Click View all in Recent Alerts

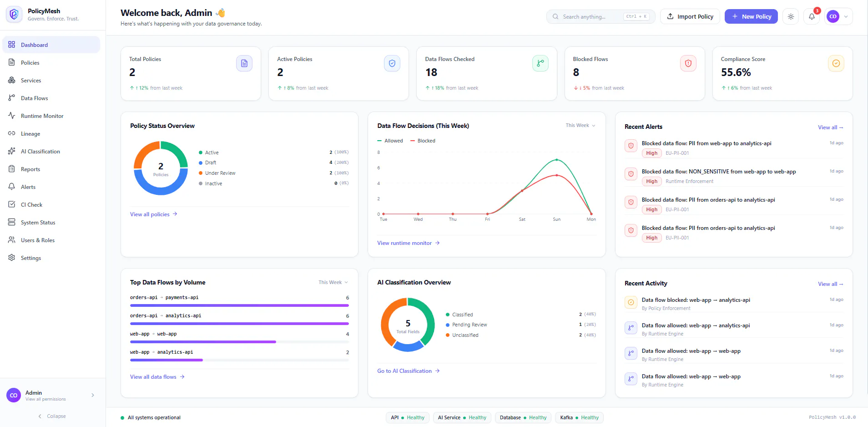(830, 127)
